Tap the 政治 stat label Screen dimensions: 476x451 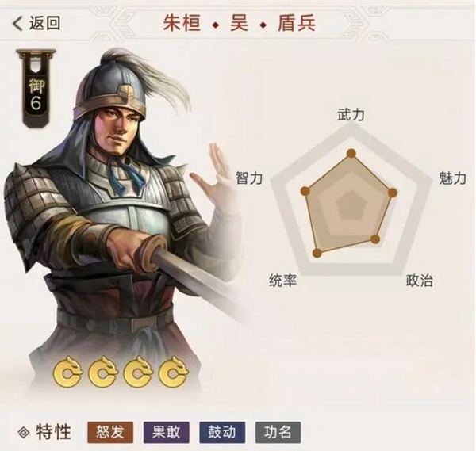tap(419, 281)
